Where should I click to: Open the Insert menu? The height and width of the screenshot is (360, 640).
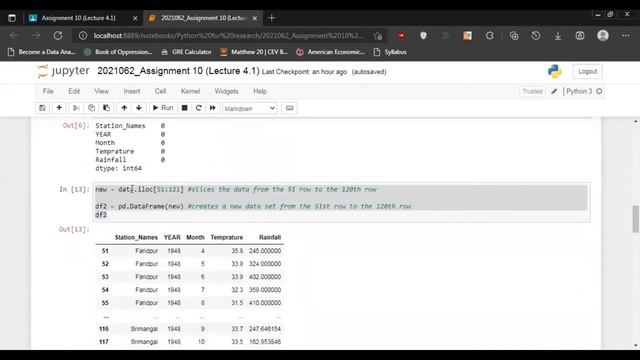(x=131, y=91)
